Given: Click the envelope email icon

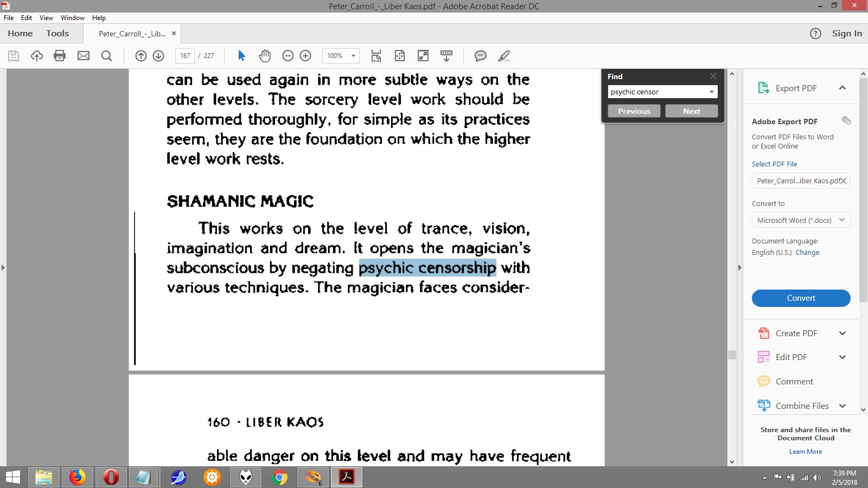Looking at the screenshot, I should coord(83,56).
